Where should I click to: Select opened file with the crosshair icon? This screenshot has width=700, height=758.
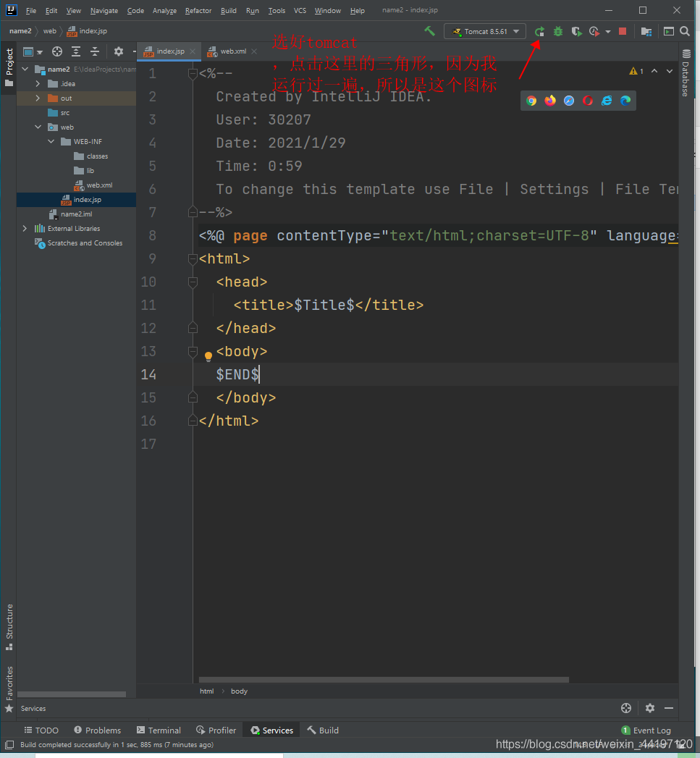click(57, 51)
